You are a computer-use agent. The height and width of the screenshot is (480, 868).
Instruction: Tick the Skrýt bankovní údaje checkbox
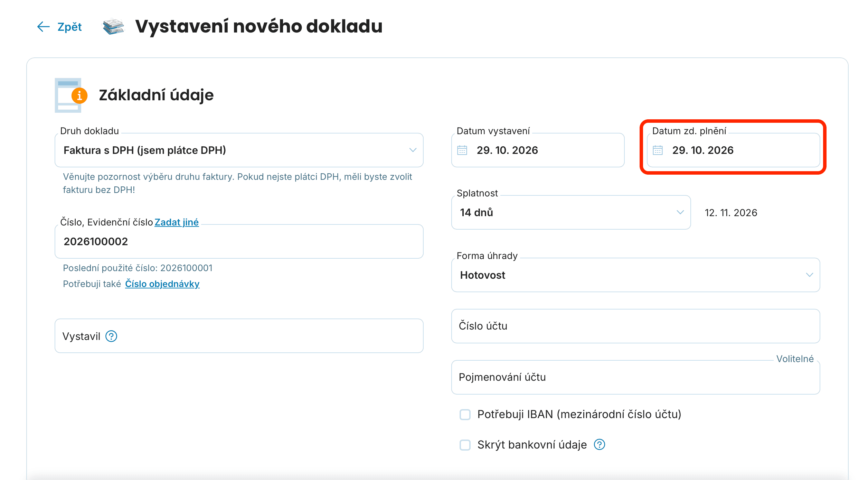tap(465, 445)
